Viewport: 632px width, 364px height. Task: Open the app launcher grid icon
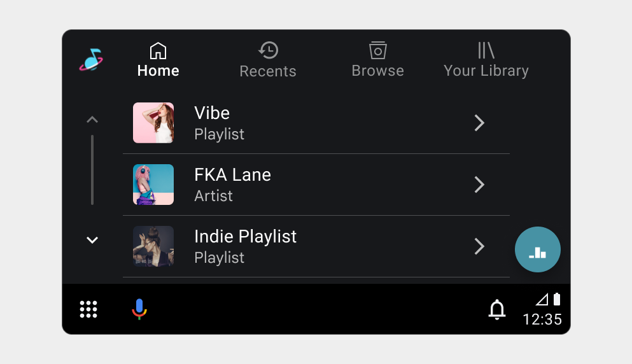point(88,309)
